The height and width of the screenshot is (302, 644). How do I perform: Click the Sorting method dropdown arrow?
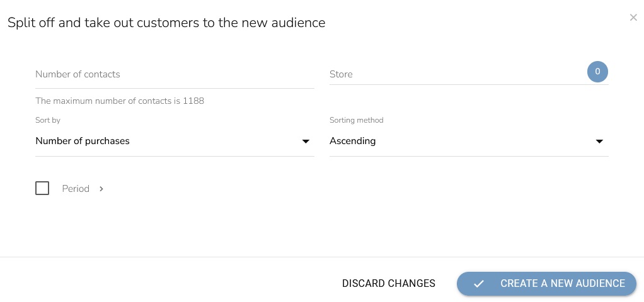(x=600, y=142)
